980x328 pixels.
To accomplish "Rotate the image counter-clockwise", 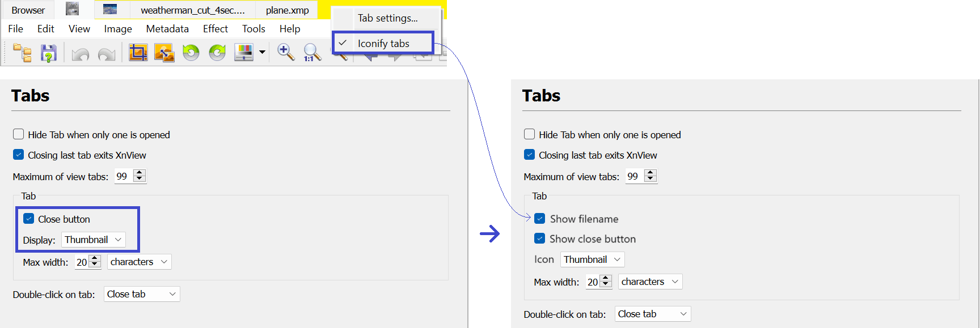I will pyautogui.click(x=191, y=53).
